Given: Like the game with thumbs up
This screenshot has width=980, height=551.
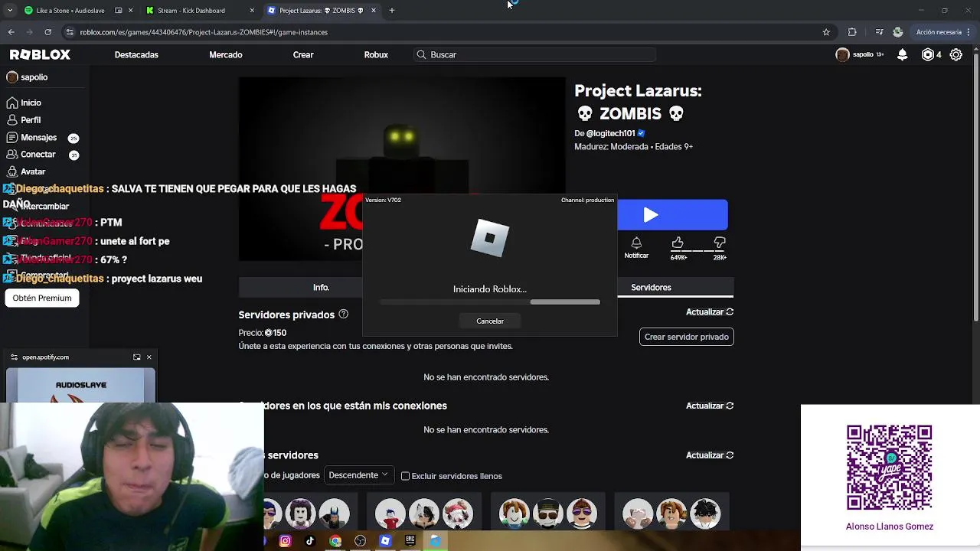Looking at the screenshot, I should click(678, 243).
